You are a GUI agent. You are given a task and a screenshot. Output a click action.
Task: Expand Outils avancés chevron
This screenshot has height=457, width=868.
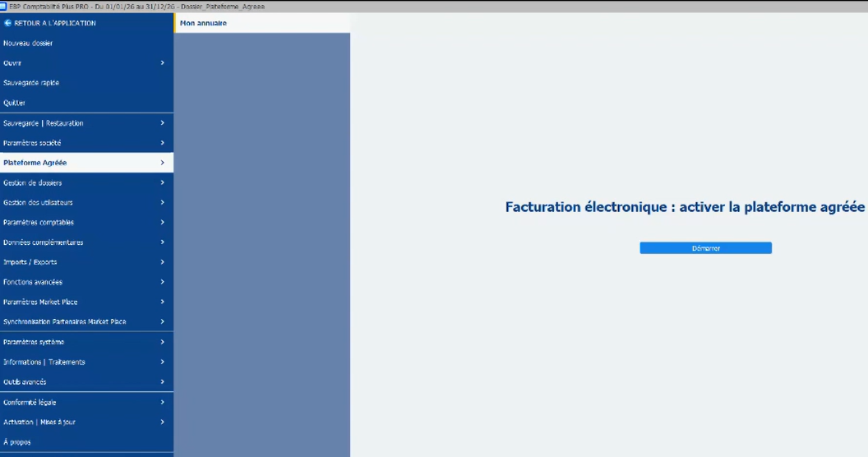(162, 381)
